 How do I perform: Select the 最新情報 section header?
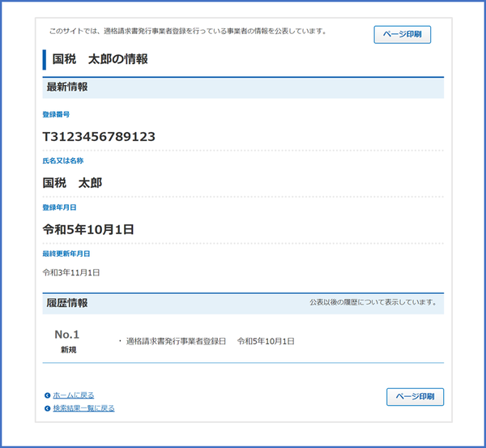pyautogui.click(x=68, y=87)
